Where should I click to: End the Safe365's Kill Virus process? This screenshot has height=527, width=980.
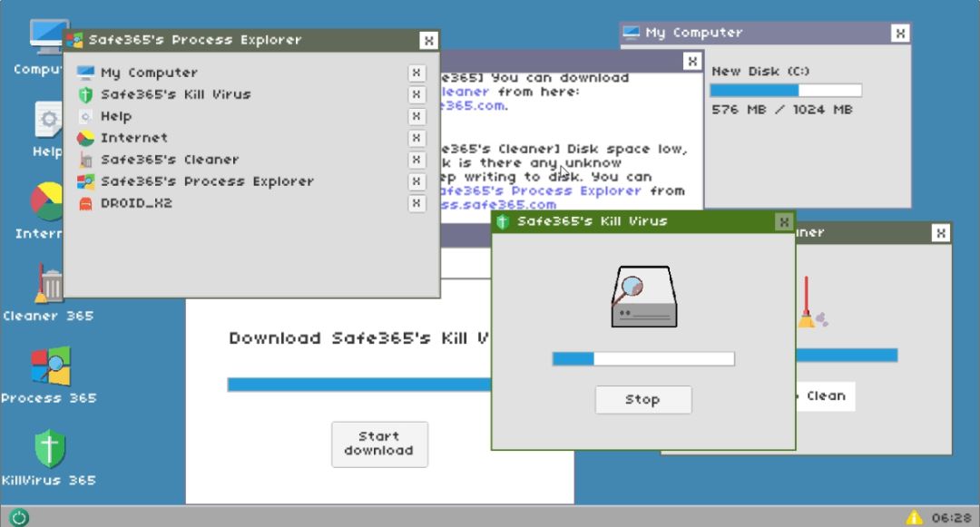(x=416, y=95)
